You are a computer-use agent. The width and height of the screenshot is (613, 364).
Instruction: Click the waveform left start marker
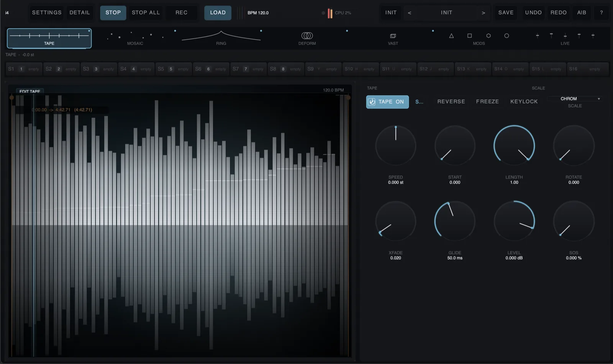coord(11,98)
